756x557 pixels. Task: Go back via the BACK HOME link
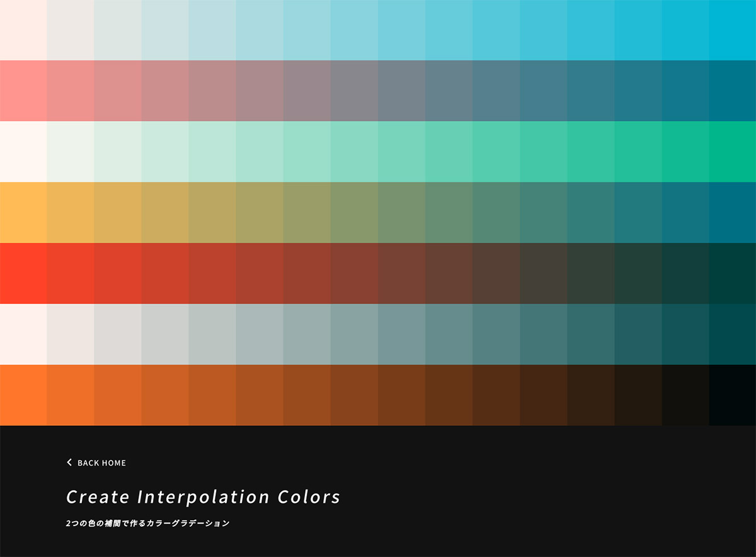(101, 463)
